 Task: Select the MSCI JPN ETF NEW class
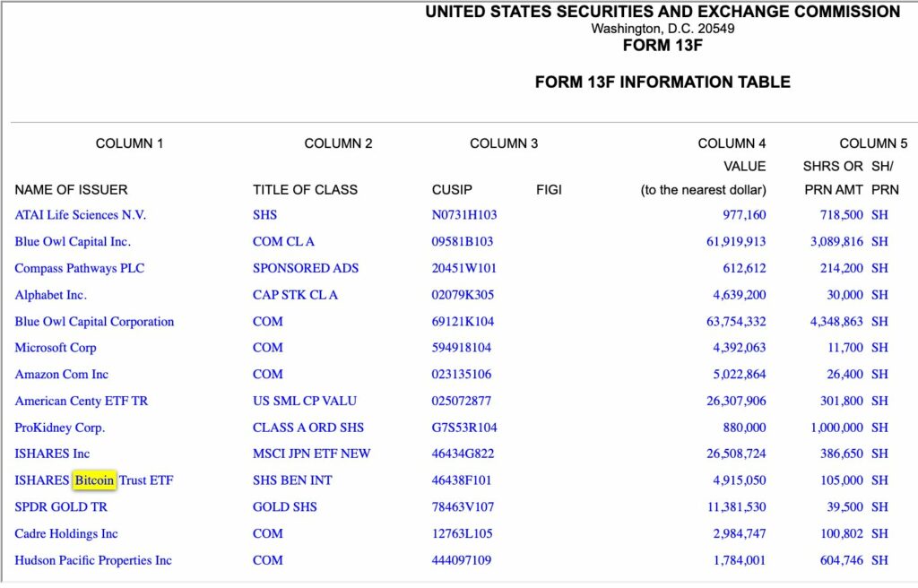[311, 454]
